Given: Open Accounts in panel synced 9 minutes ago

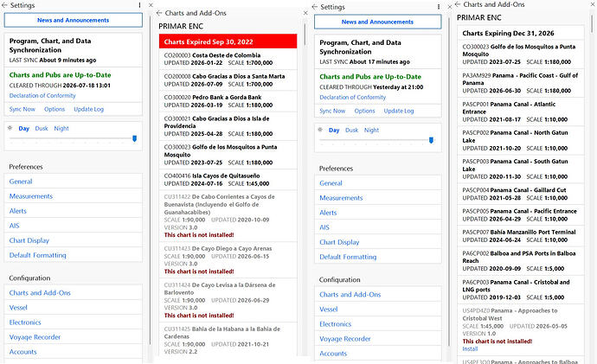Looking at the screenshot, I should pyautogui.click(x=73, y=352).
